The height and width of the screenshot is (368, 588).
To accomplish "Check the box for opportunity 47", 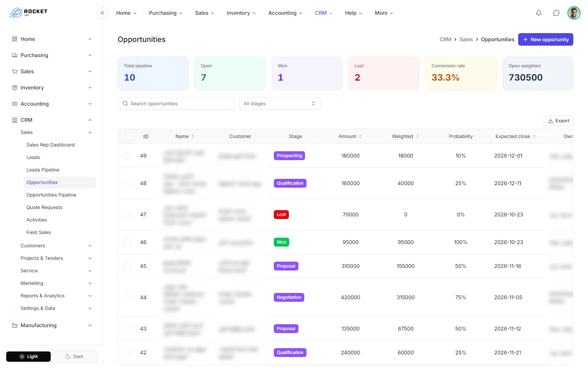I will pos(127,215).
